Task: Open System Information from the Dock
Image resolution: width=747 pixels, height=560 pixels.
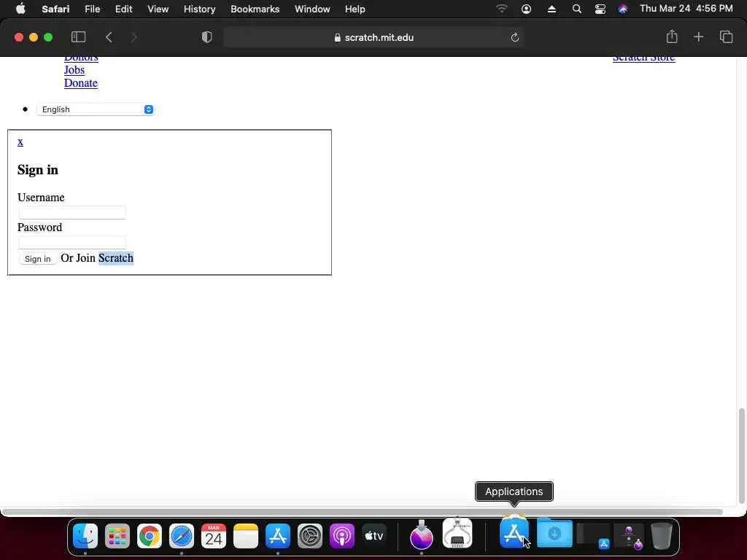Action: click(457, 533)
